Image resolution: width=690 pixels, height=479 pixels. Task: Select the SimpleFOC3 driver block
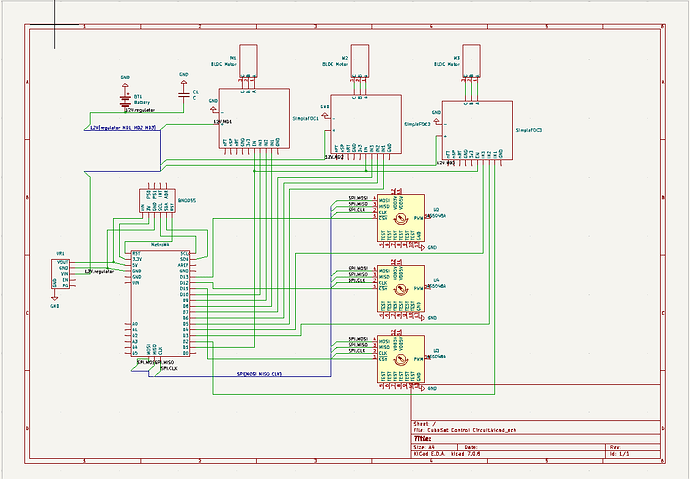coord(477,131)
